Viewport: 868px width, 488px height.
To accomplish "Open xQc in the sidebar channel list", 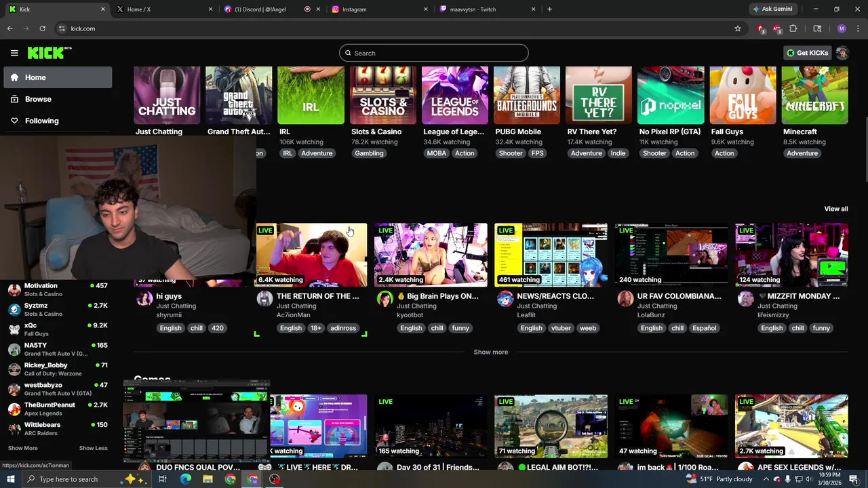I will click(58, 329).
